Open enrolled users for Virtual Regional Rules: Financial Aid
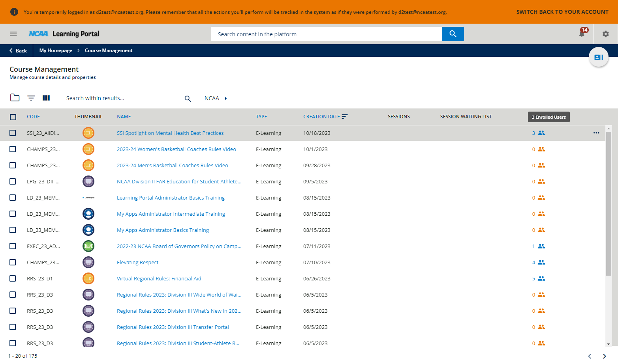Screen dimensions: 618x364 (539, 278)
